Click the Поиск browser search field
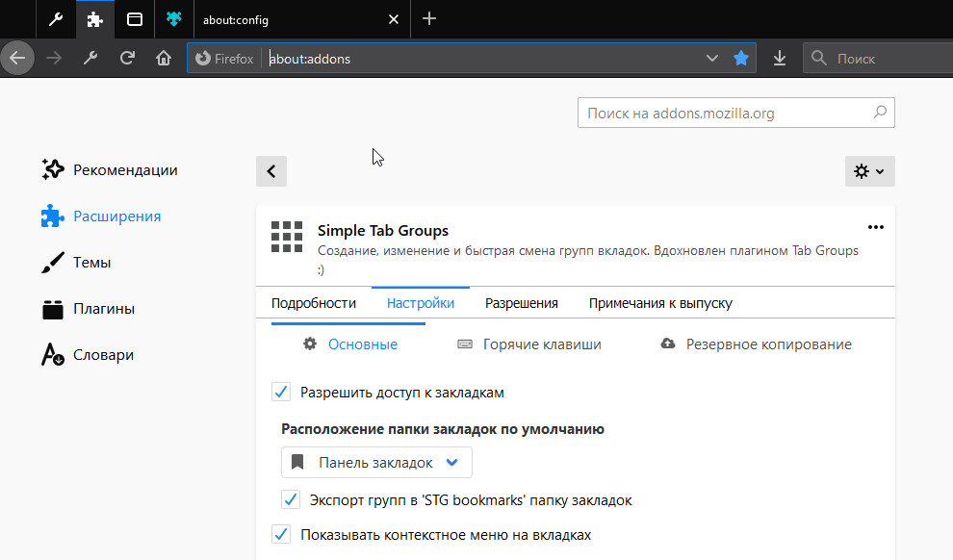The width and height of the screenshot is (953, 560). pyautogui.click(x=878, y=59)
